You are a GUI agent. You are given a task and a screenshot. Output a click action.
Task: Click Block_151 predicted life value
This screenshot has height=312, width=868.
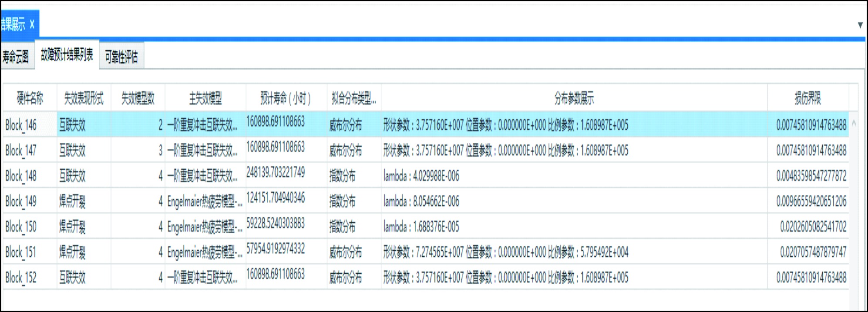click(276, 249)
